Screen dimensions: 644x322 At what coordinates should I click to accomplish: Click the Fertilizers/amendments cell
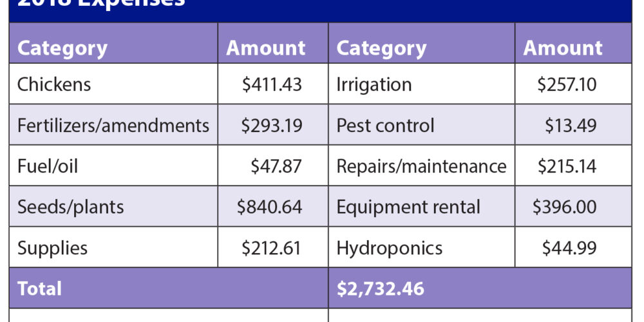click(x=113, y=125)
